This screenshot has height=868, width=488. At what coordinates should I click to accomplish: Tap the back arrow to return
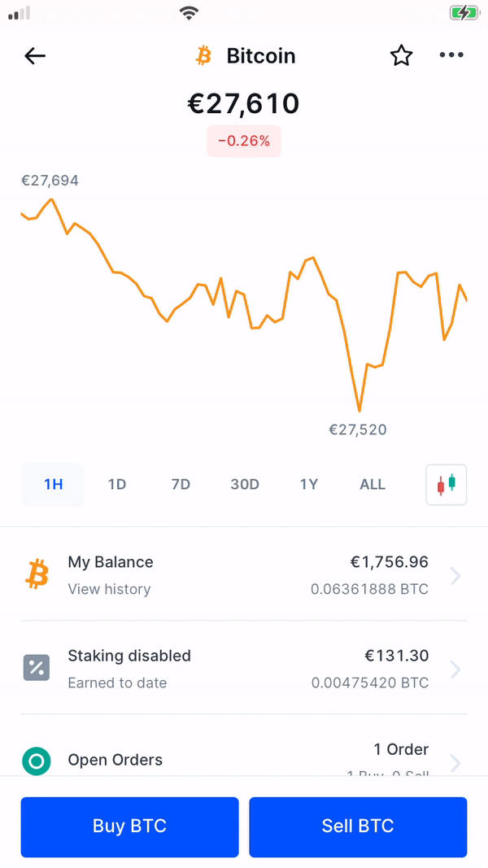click(34, 55)
